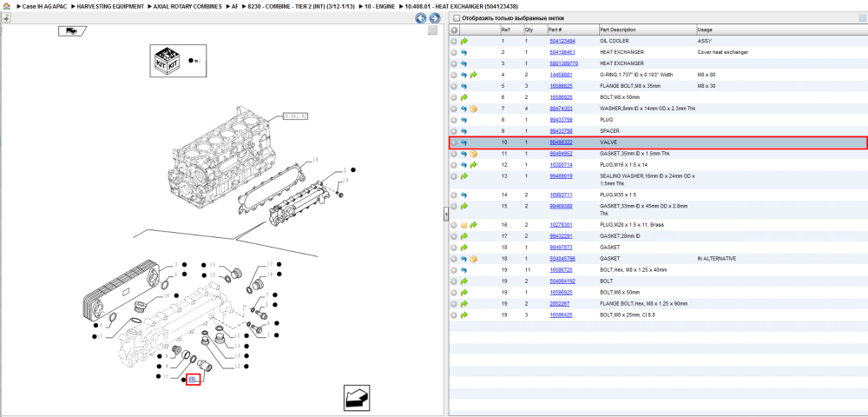868x417 pixels.
Task: Click green arrow icon on 99432291 gasket row
Action: point(464,236)
